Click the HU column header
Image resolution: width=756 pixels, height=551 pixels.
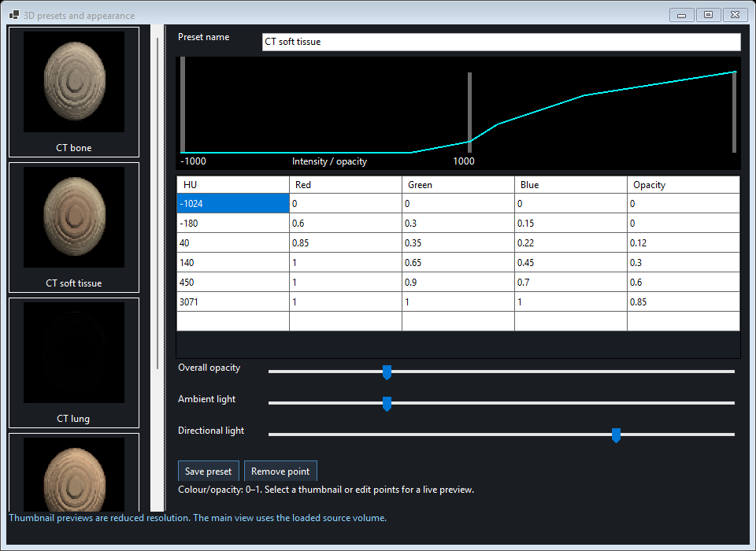(x=233, y=185)
